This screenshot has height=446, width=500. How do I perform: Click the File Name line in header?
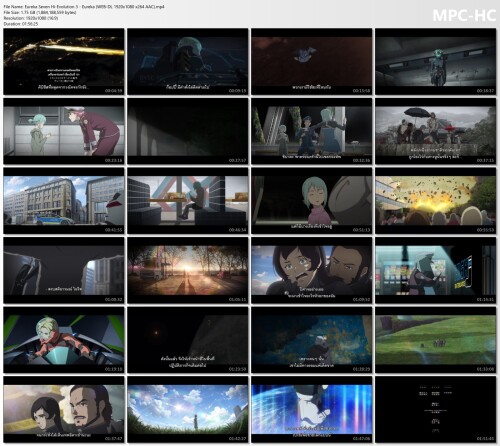(x=84, y=7)
